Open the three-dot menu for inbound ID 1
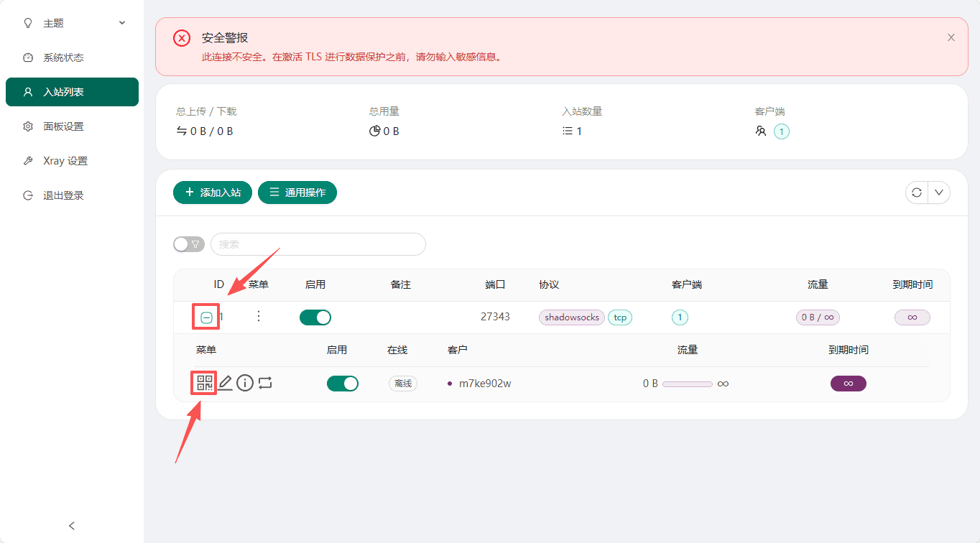 point(258,317)
